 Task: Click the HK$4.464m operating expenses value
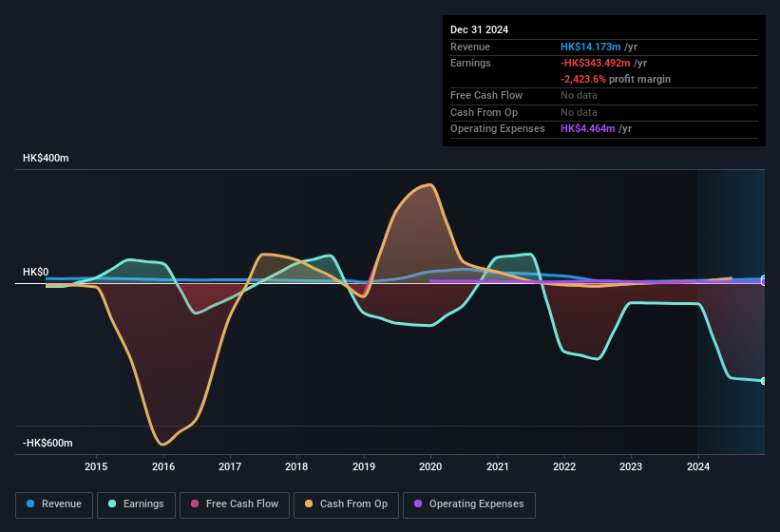pos(587,129)
